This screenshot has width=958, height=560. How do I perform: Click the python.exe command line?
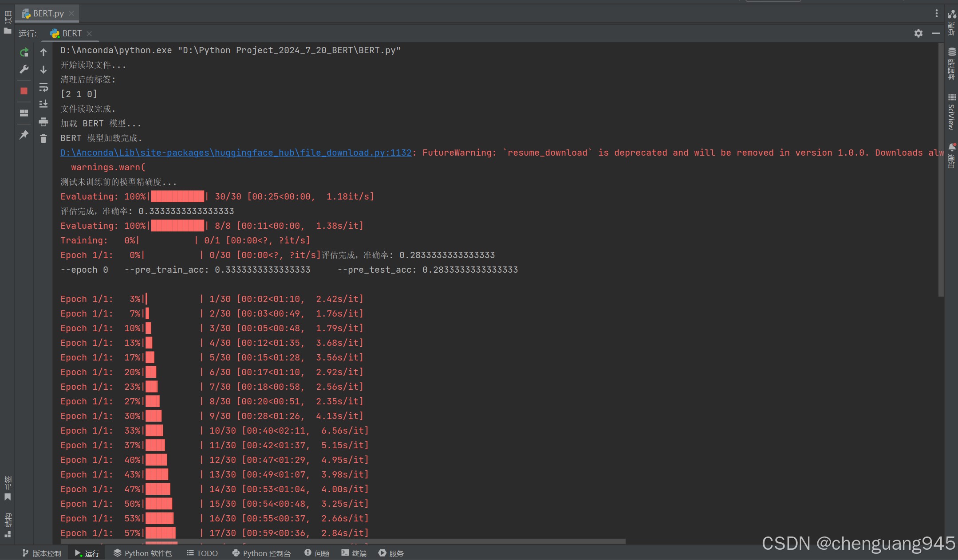coord(230,50)
